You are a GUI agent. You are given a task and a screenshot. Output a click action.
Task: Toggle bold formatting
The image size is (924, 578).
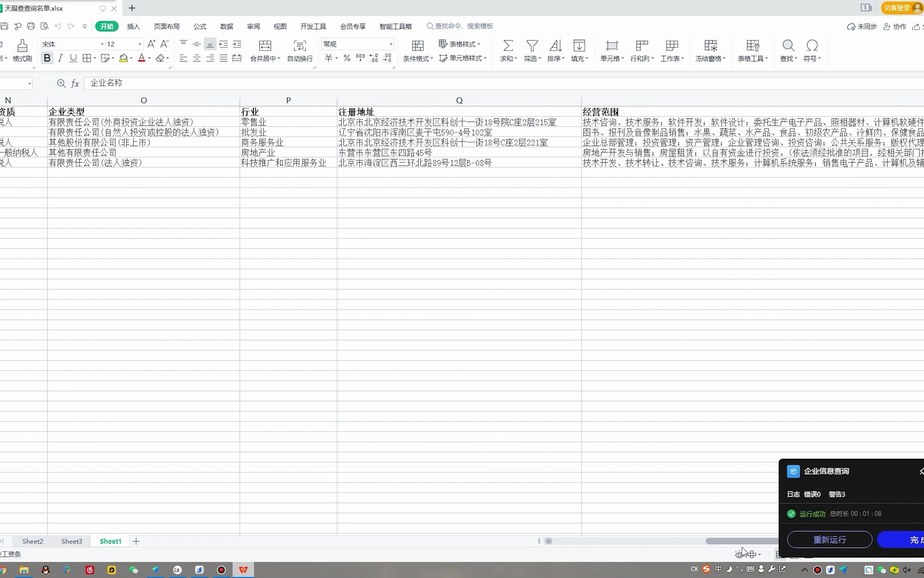(x=47, y=59)
